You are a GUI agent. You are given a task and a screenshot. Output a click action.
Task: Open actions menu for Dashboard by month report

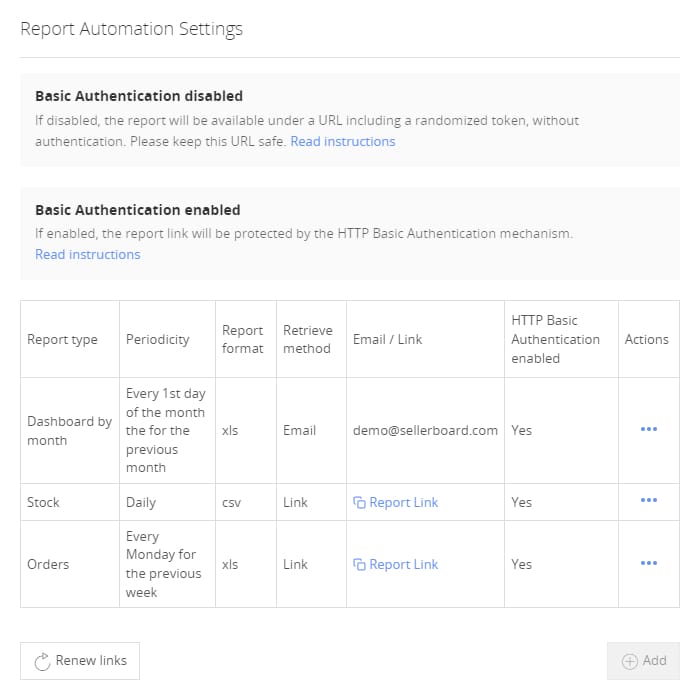coord(648,429)
